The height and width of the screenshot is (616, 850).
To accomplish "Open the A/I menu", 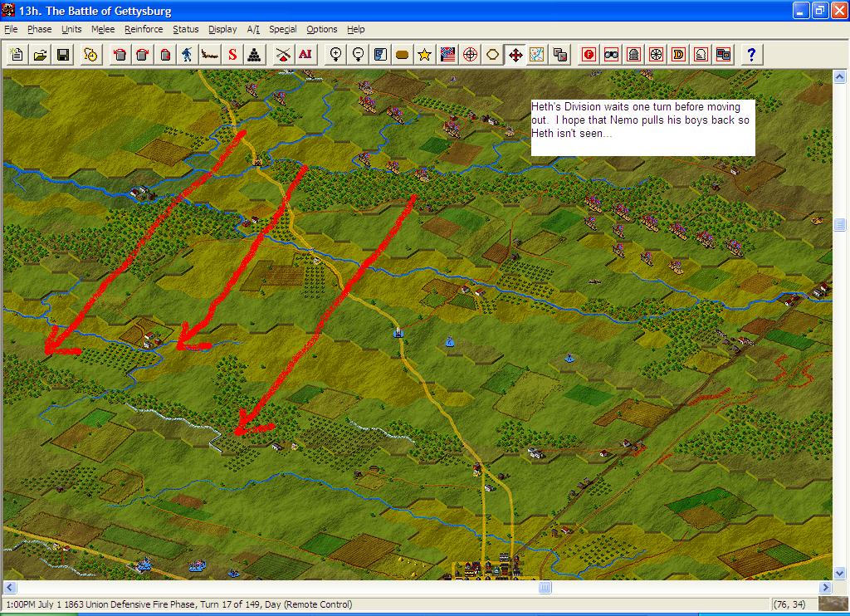I will [253, 29].
